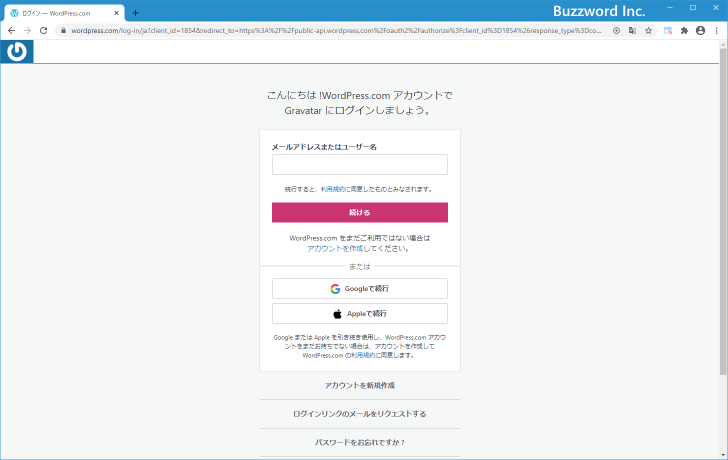Open the 利用規約 link under email field

point(332,189)
